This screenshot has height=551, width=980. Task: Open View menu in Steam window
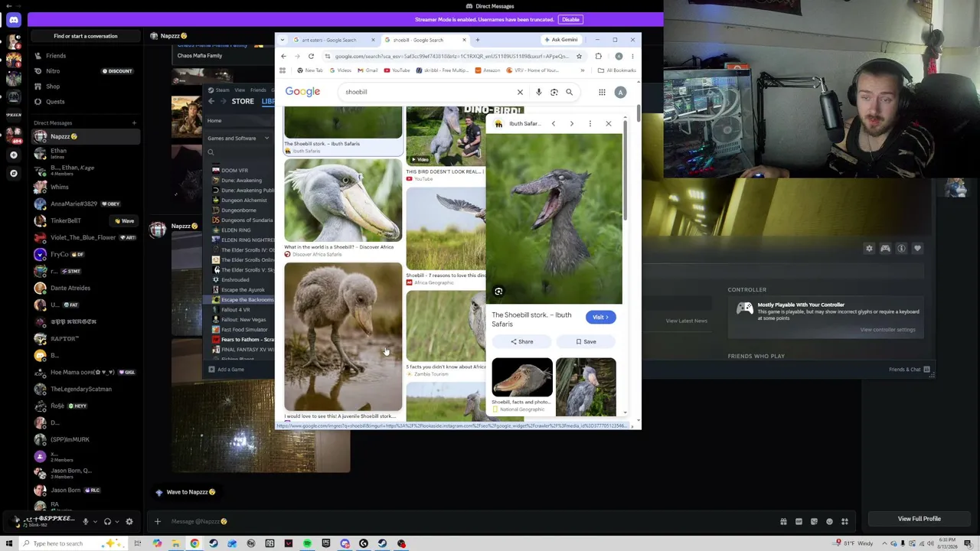240,90
